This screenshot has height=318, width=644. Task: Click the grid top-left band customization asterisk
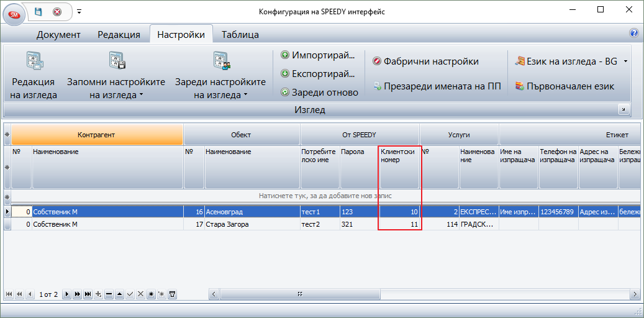[7, 135]
